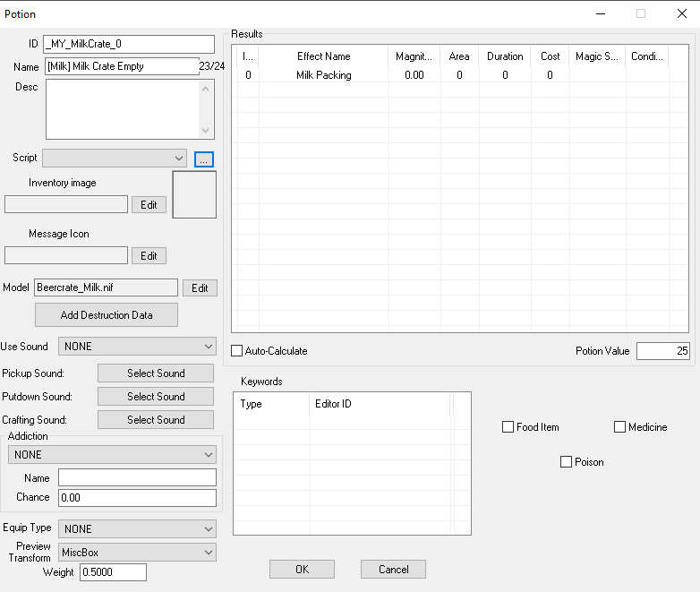Click the Message Icon Edit button
The image size is (700, 592).
[x=149, y=255]
